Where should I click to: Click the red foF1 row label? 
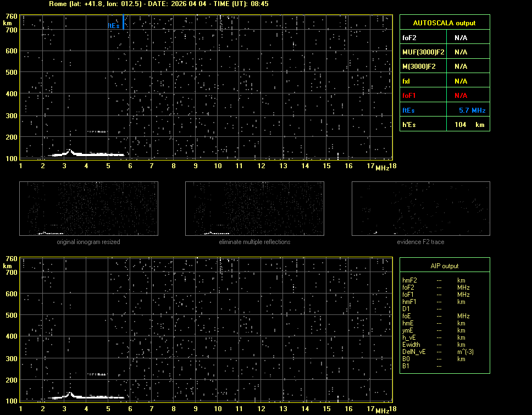pyautogui.click(x=409, y=96)
